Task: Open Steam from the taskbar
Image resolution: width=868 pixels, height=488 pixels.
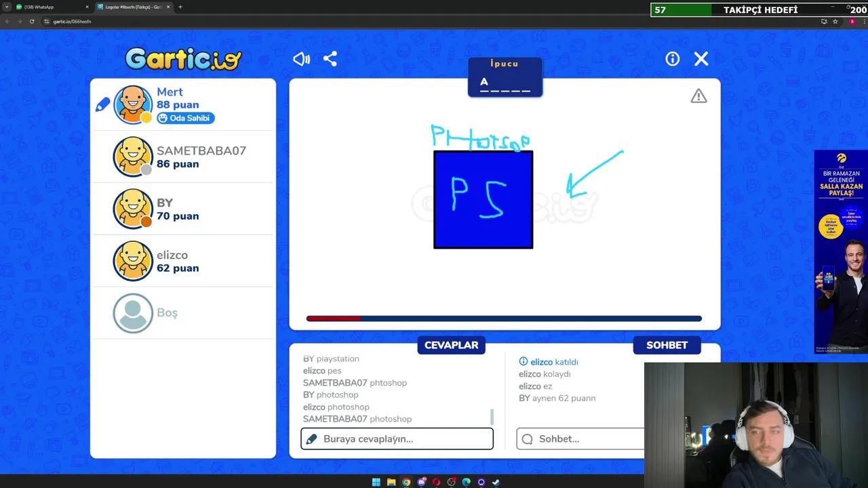Action: (496, 482)
